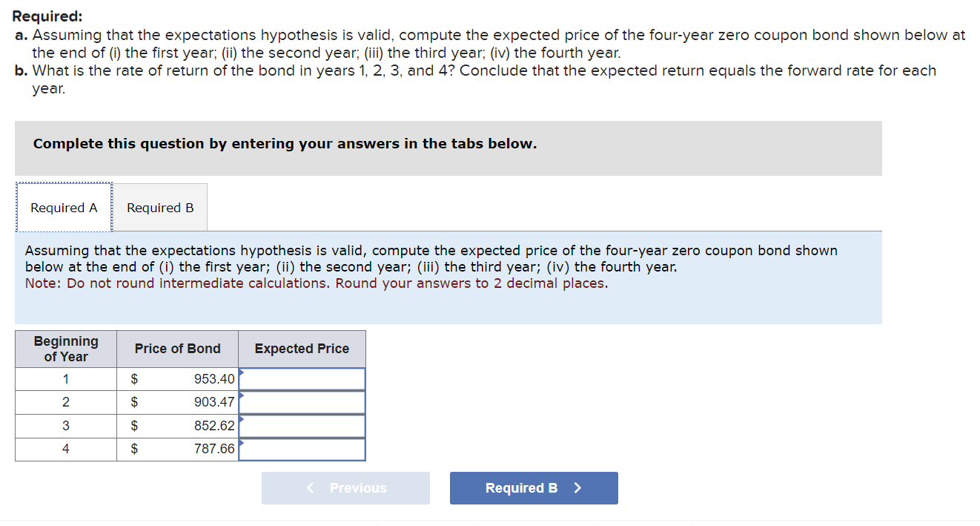Image resolution: width=980 pixels, height=526 pixels.
Task: Click the Required B navigation button
Action: 533,487
